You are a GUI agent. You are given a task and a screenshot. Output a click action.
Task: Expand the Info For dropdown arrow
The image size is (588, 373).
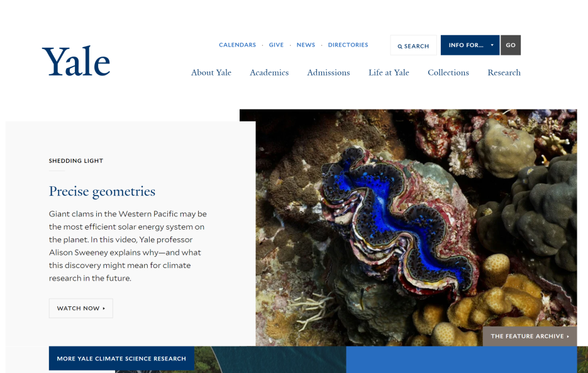click(x=492, y=45)
